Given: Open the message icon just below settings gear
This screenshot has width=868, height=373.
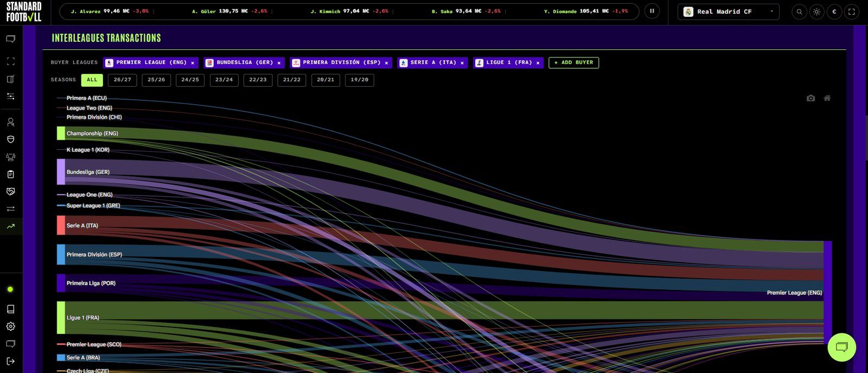Looking at the screenshot, I should coord(11,344).
